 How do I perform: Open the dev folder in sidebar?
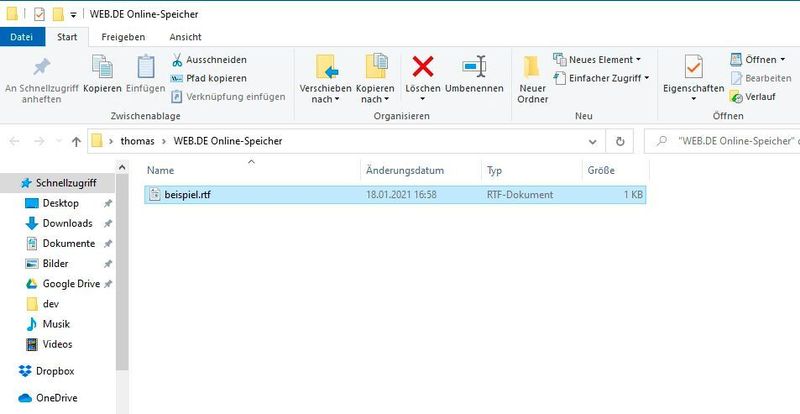click(51, 304)
